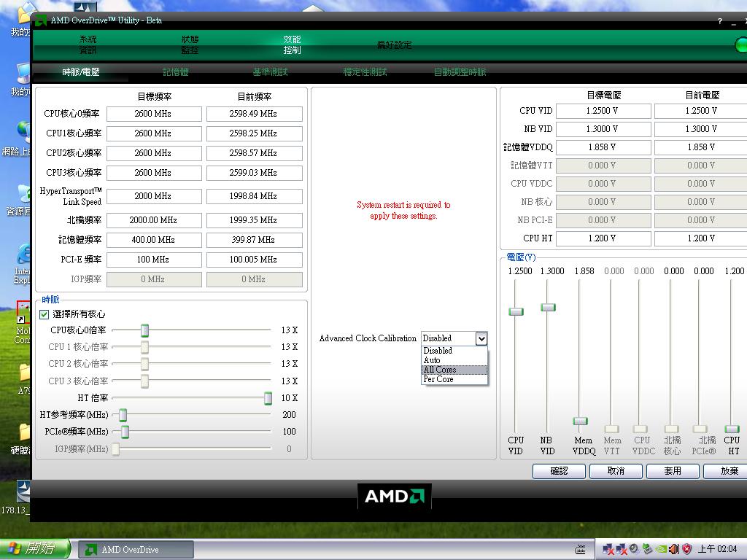Click the current value 1998.84 MHz
This screenshot has height=560, width=747.
pos(254,196)
